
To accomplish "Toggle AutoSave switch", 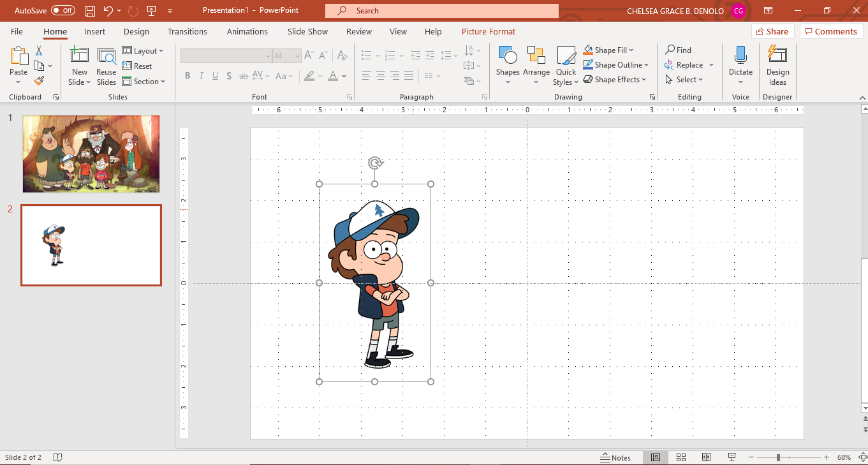I will pos(63,11).
